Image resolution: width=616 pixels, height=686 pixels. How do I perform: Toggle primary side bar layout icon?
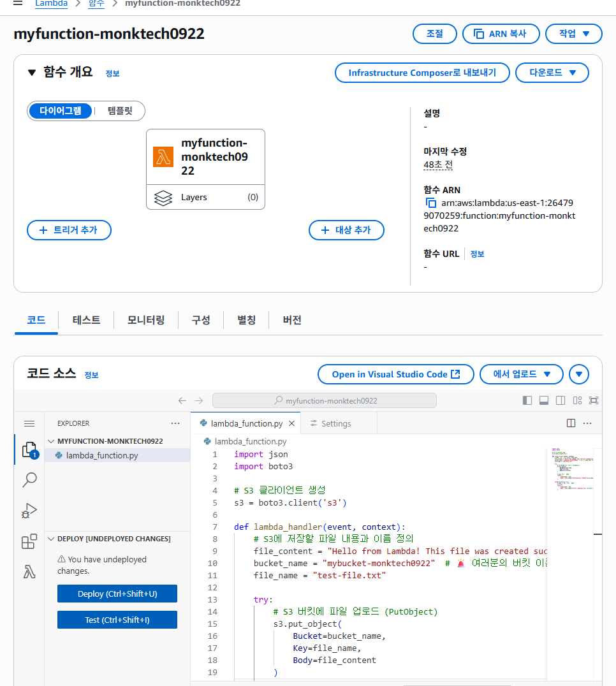(527, 400)
